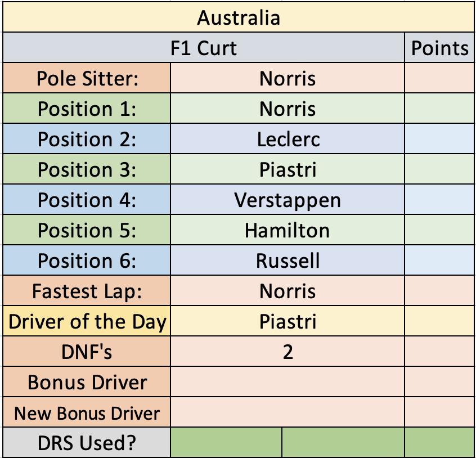Viewport: 476px width, 458px height.
Task: Select the Verstappen cell
Action: pos(288,199)
